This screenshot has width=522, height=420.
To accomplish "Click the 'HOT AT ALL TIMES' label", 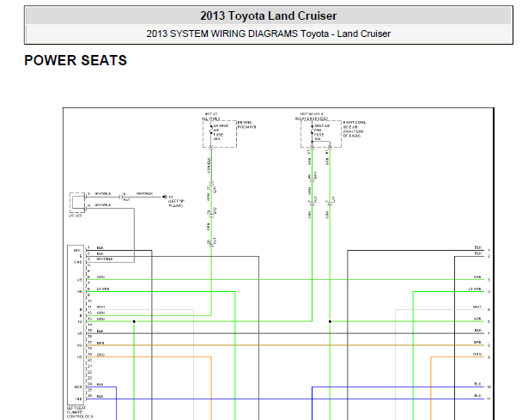I will pyautogui.click(x=210, y=116).
